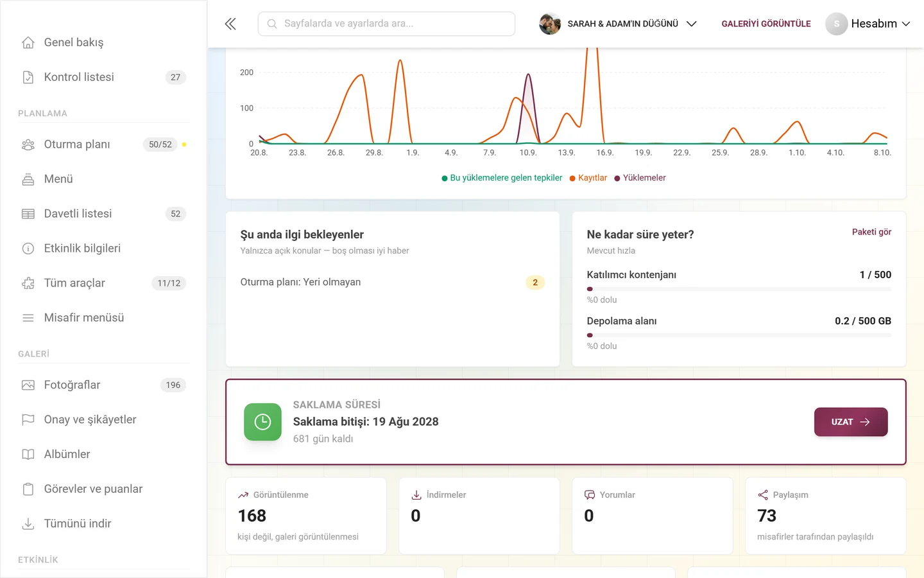Click the İndirmeler stat card
Viewport: 924px width, 578px height.
(x=479, y=516)
